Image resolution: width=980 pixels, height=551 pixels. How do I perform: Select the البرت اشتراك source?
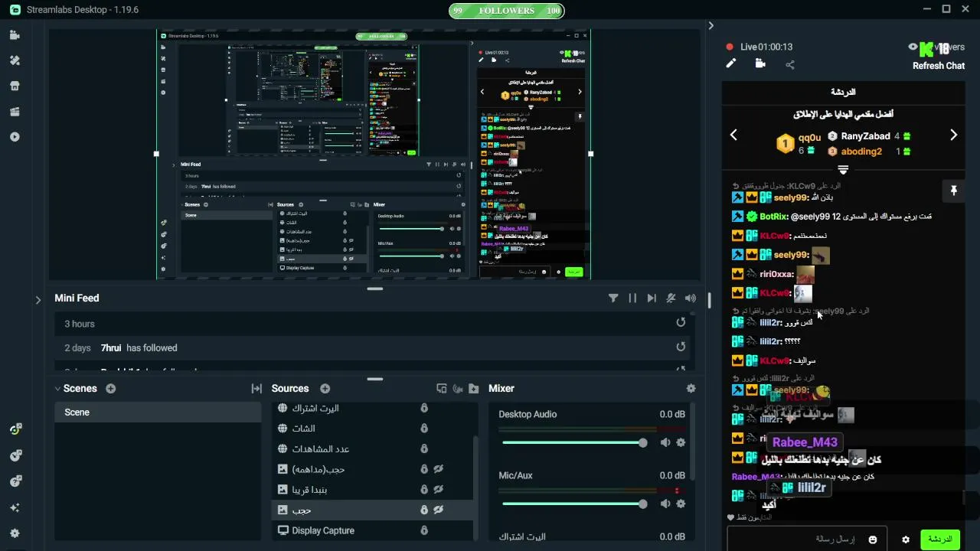click(373, 408)
